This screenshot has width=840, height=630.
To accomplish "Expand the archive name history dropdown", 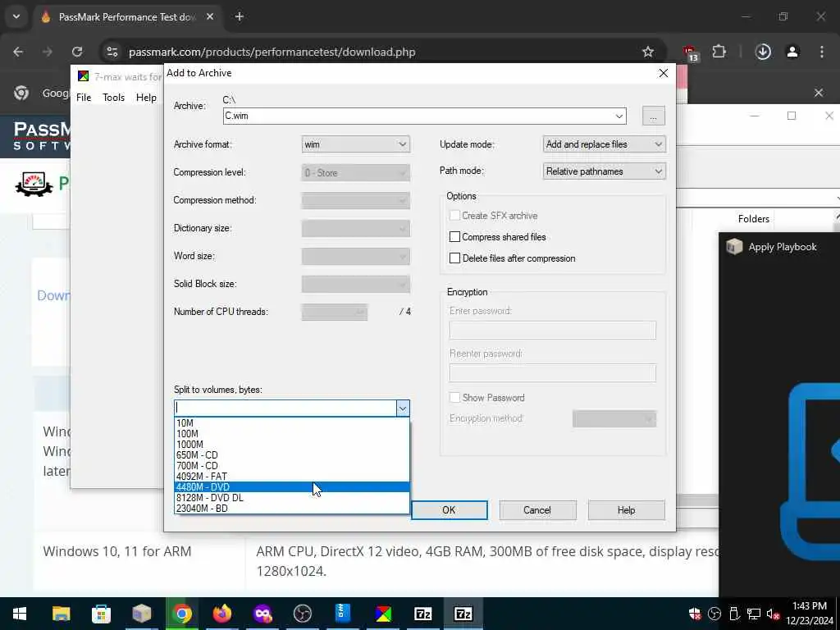I will [x=619, y=116].
